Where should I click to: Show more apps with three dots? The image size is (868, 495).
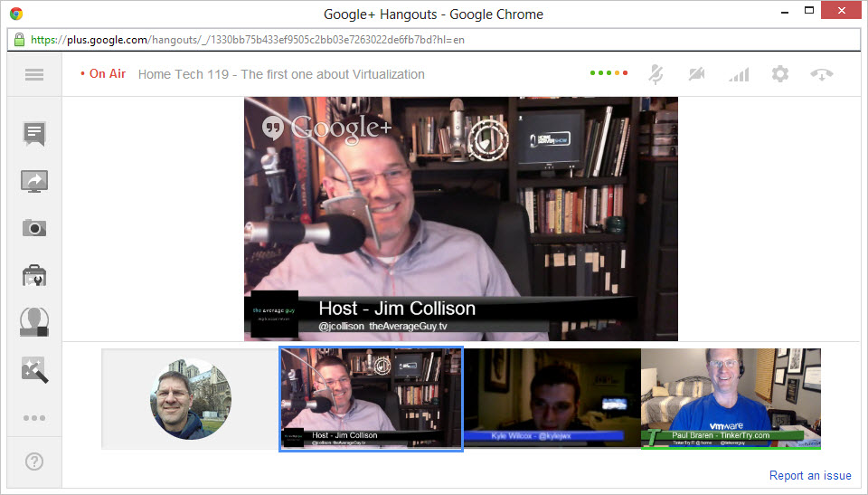[x=34, y=418]
